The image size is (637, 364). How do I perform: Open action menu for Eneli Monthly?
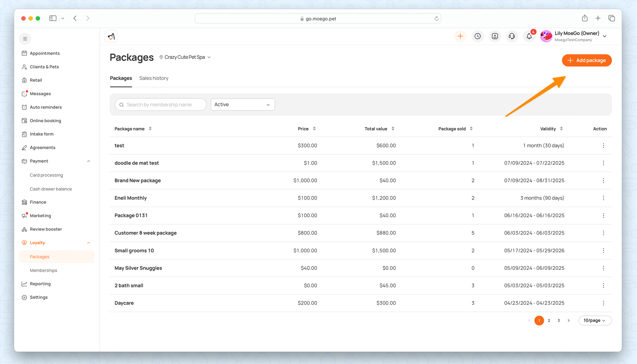(x=603, y=198)
